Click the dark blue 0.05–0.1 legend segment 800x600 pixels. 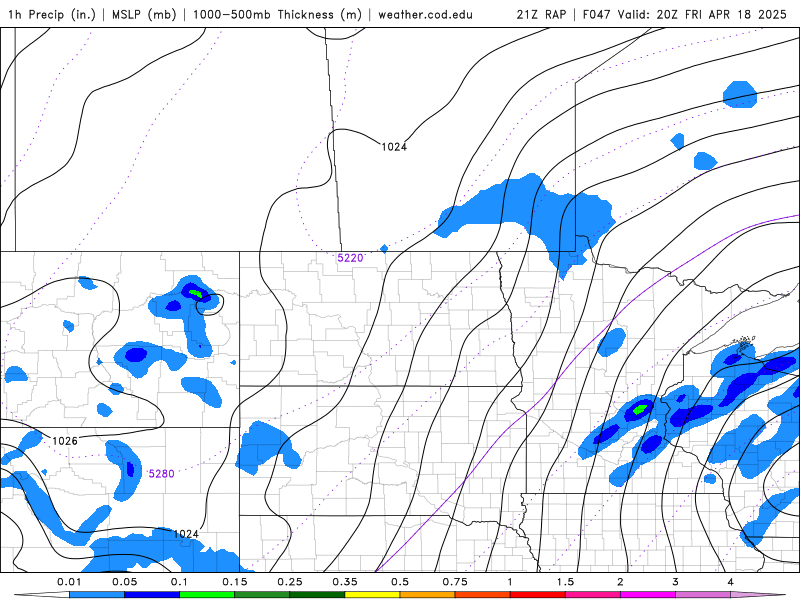point(152,595)
